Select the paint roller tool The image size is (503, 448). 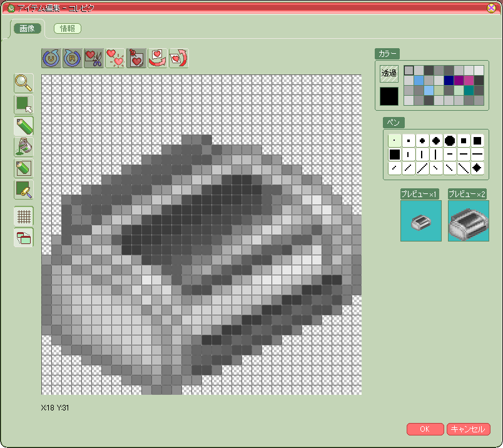[x=24, y=190]
